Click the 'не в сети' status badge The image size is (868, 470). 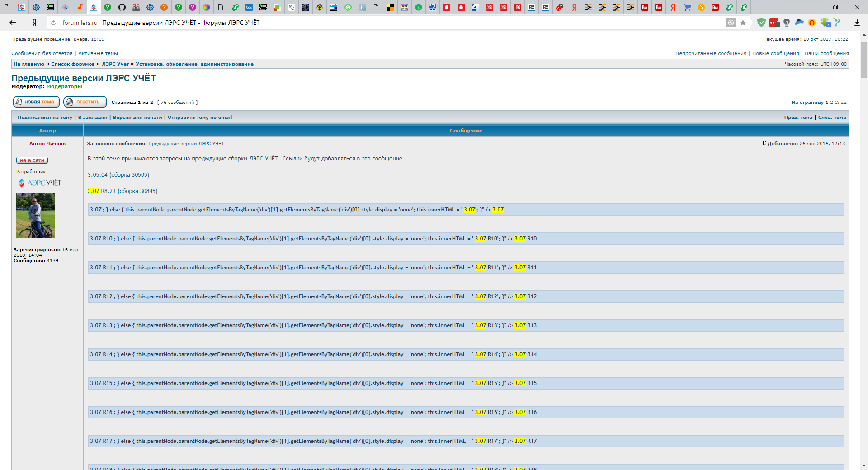(32, 160)
